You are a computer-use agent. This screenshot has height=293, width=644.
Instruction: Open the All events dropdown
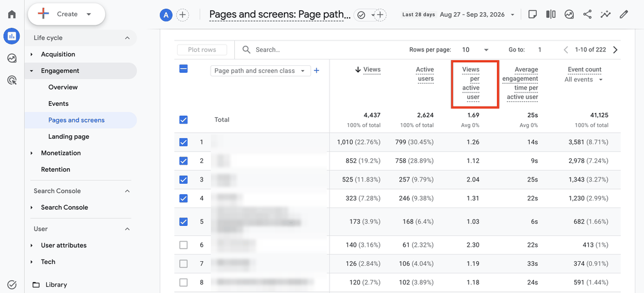583,79
